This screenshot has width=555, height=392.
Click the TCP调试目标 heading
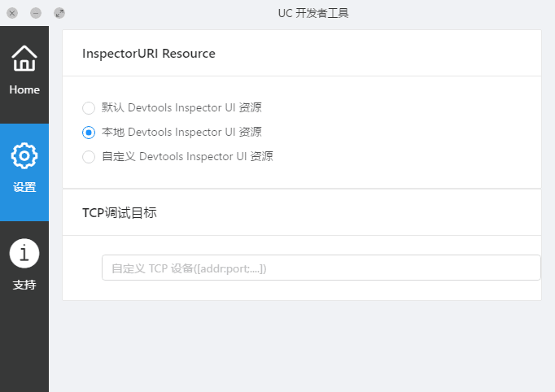tap(120, 212)
